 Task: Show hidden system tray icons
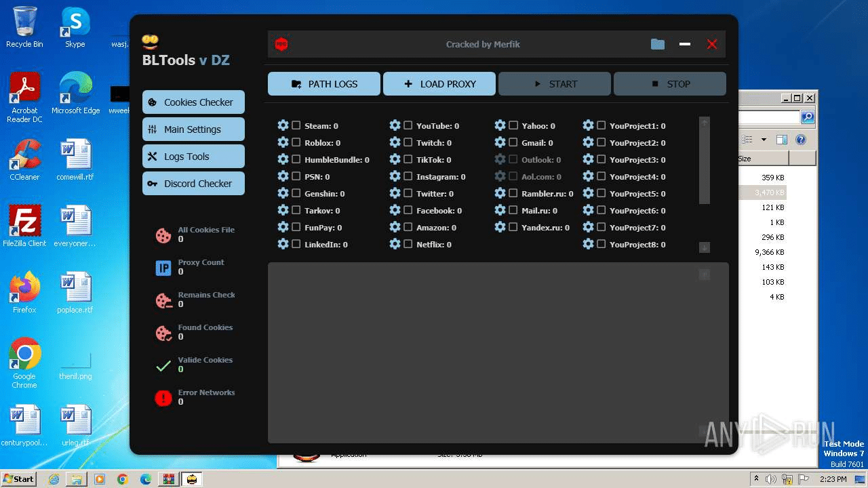[756, 479]
